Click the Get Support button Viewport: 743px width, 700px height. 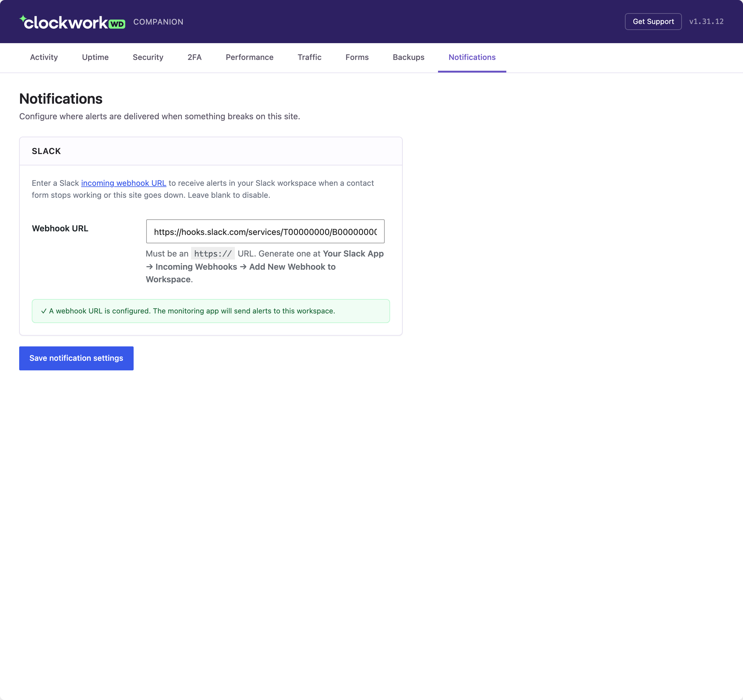pyautogui.click(x=653, y=22)
